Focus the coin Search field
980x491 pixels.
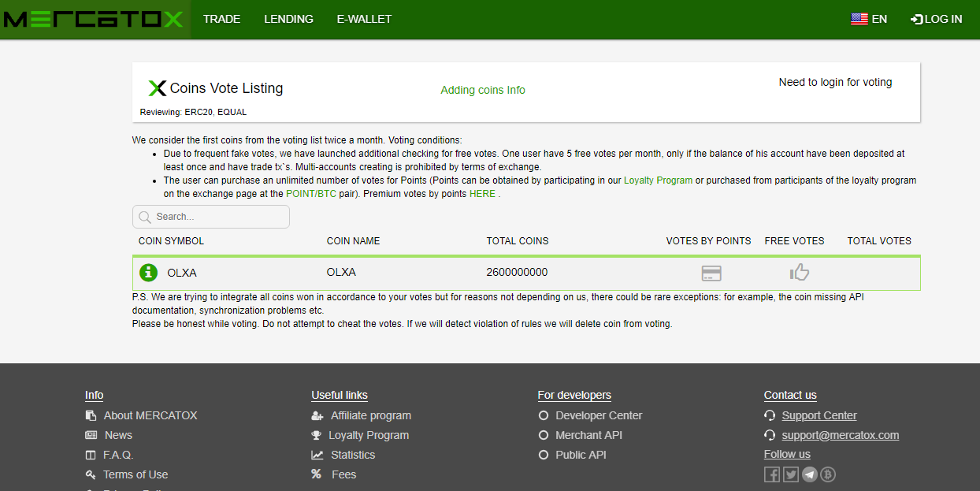click(x=211, y=217)
